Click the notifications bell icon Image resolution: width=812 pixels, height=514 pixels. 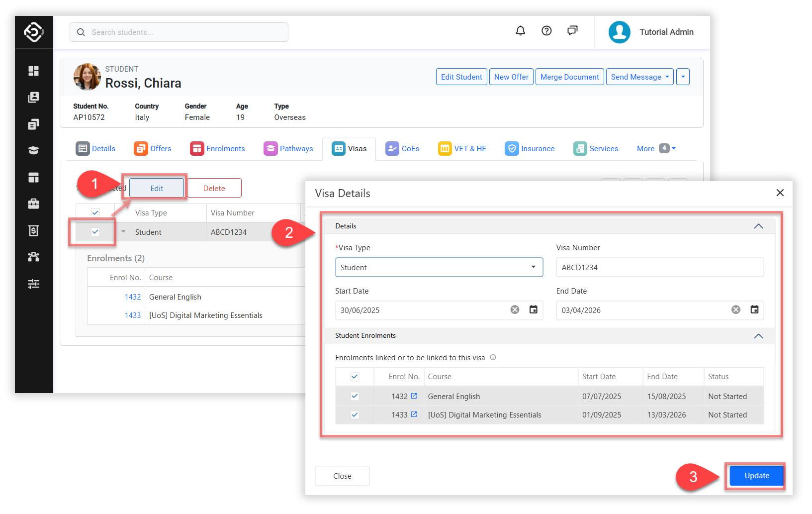pos(520,31)
